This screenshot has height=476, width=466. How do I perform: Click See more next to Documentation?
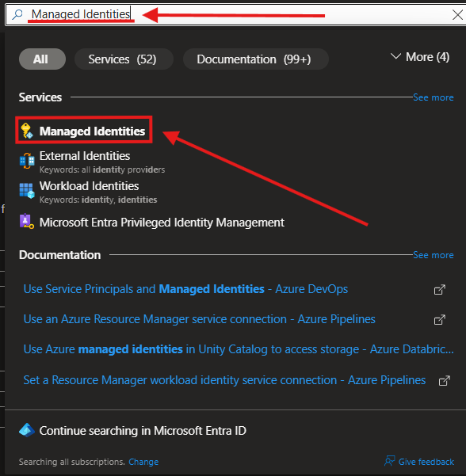[x=434, y=255]
